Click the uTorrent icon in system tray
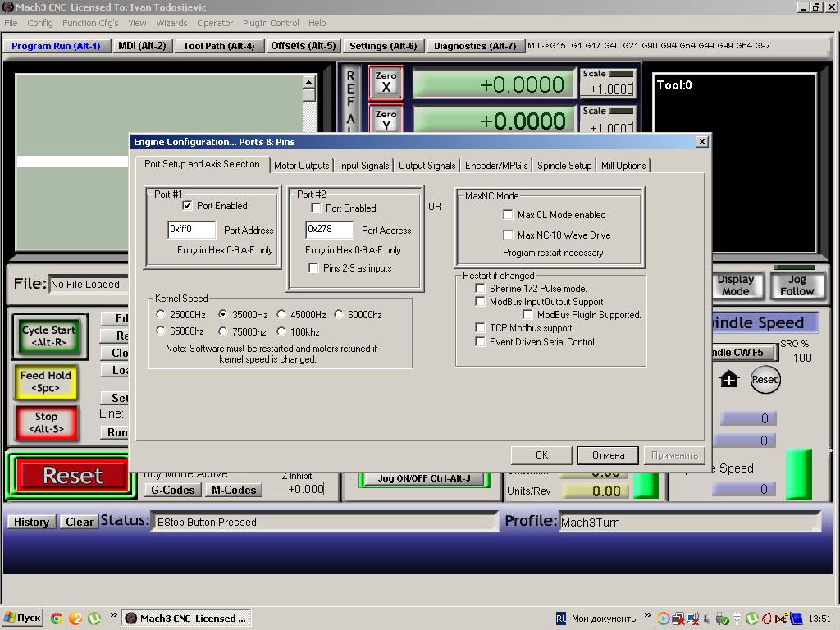 (x=751, y=619)
